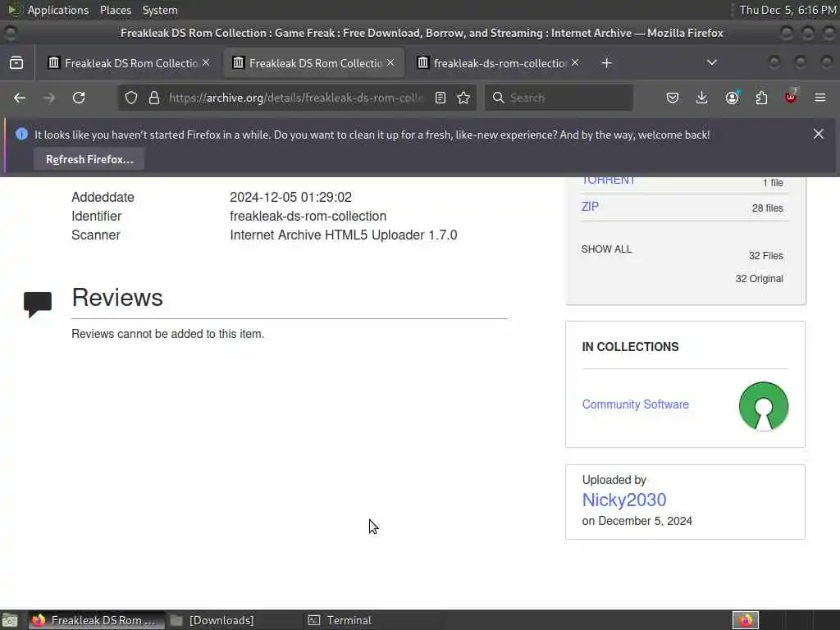Viewport: 840px width, 630px height.
Task: Reload the current page
Action: (x=79, y=98)
